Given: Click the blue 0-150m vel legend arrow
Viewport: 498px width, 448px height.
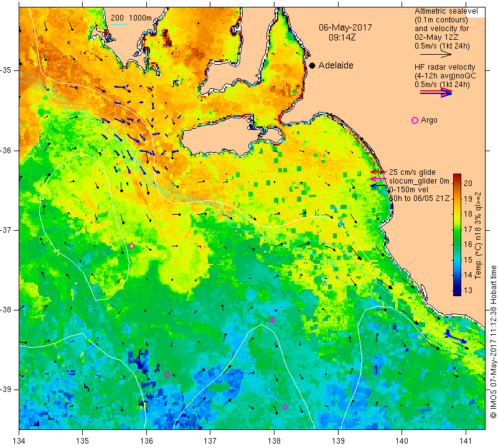Looking at the screenshot, I should click(x=378, y=186).
